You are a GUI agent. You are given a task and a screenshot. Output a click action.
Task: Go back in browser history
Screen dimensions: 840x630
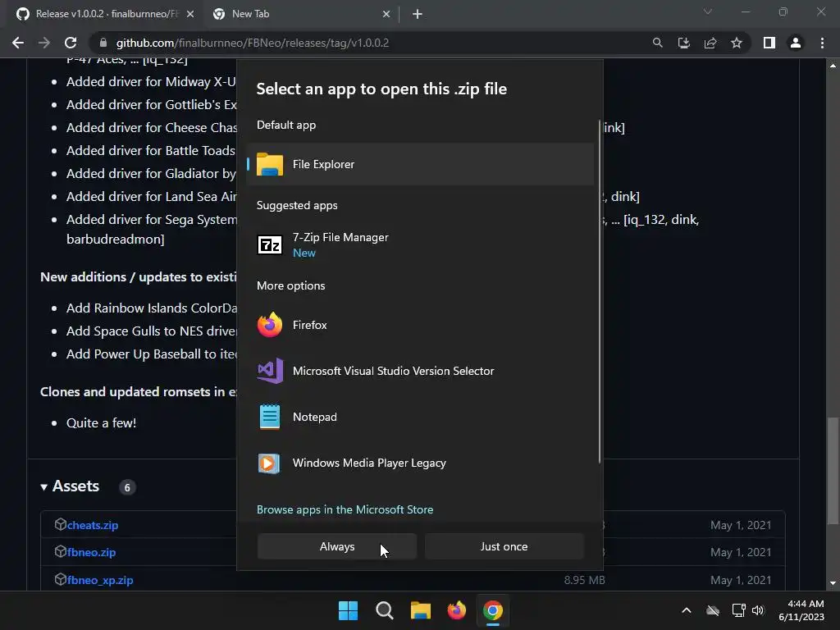[18, 43]
